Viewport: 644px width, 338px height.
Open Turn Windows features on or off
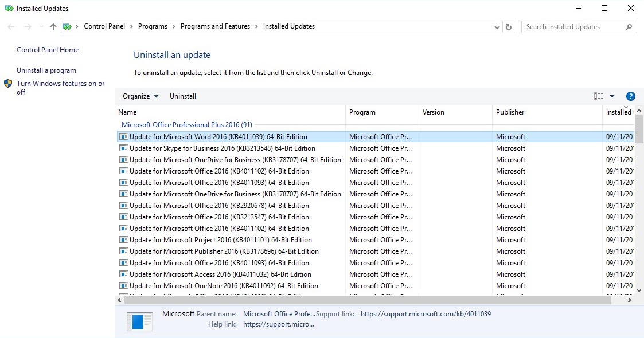coord(60,88)
